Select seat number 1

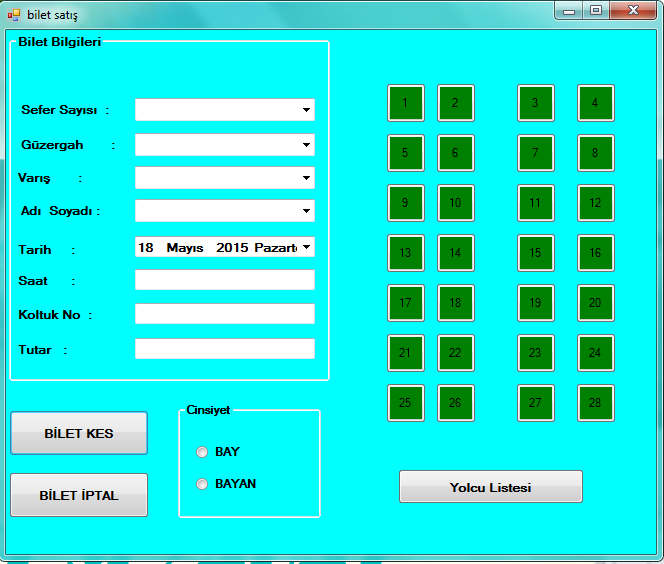pyautogui.click(x=406, y=103)
